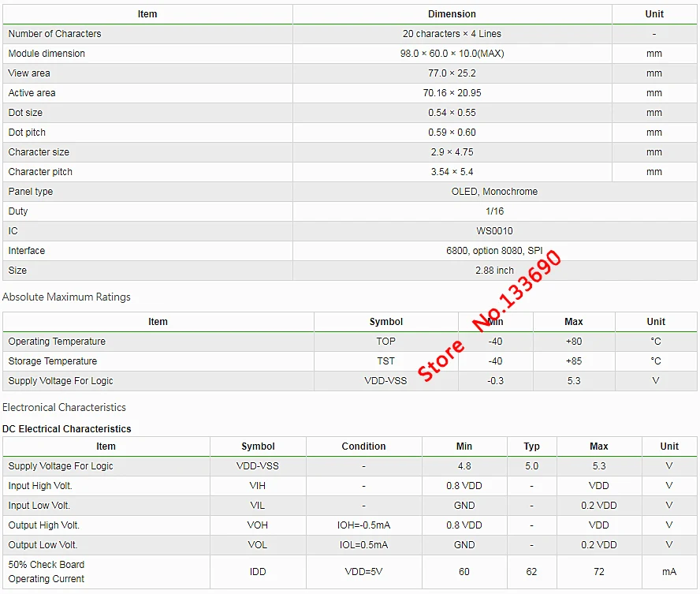The image size is (700, 594).
Task: Click the 'TOP' symbol cell
Action: [x=385, y=342]
